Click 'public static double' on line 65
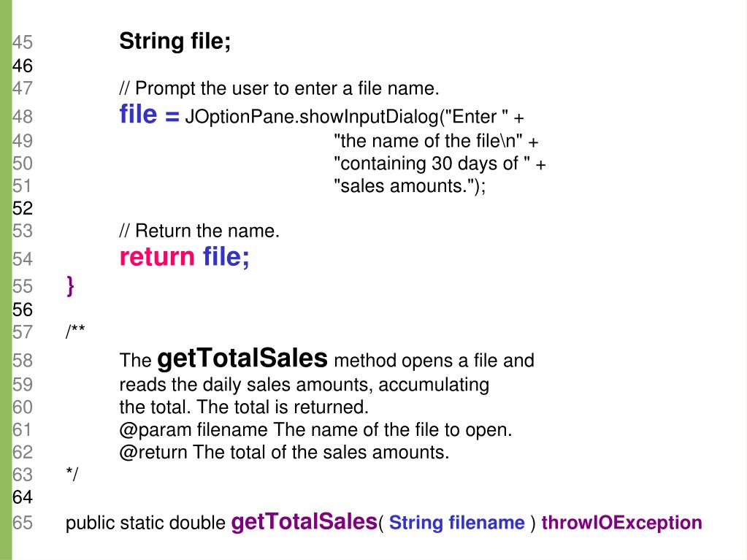This screenshot has height=560, width=747. (145, 523)
